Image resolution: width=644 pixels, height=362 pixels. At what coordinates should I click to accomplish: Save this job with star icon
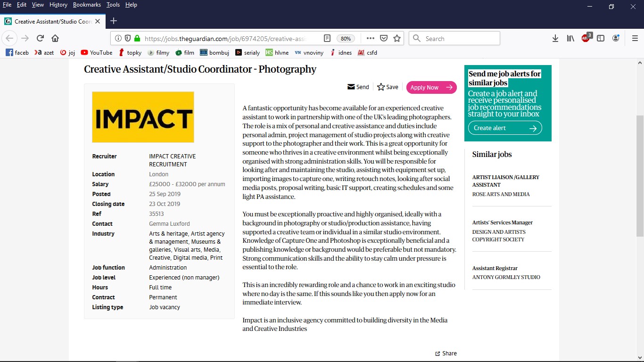(x=388, y=87)
